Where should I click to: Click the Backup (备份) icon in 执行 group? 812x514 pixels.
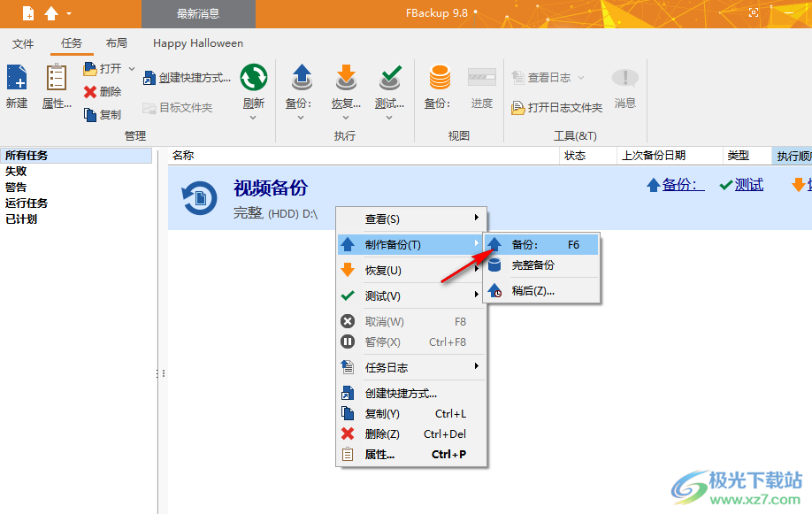tap(302, 77)
